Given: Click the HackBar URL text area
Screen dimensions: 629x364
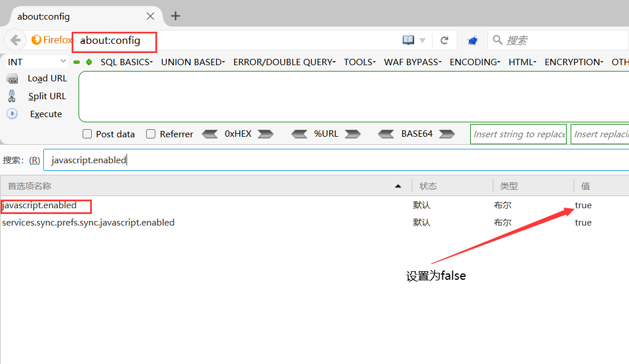Looking at the screenshot, I should (x=354, y=96).
